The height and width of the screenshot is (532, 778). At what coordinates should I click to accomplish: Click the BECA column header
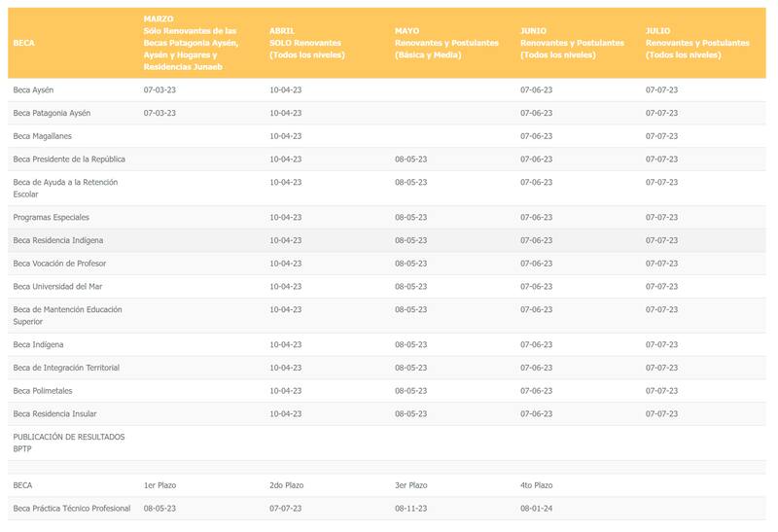pyautogui.click(x=23, y=44)
